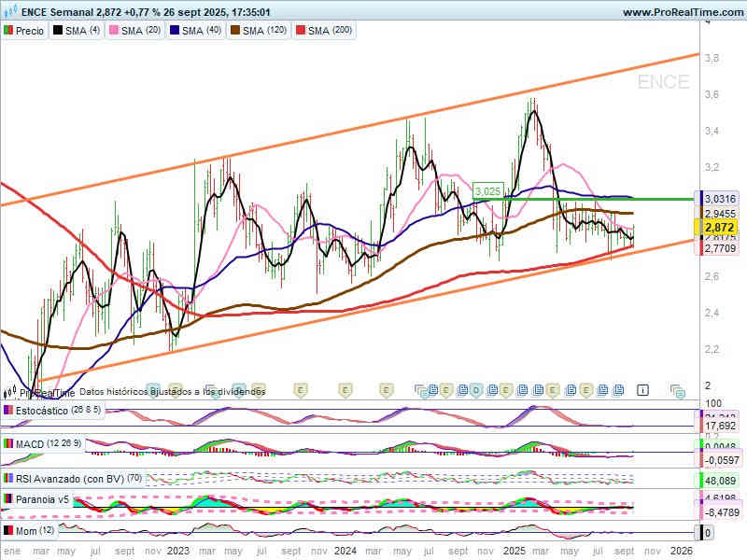The width and height of the screenshot is (747, 560).
Task: Open the SMA (120) legend settings
Action: point(259,31)
